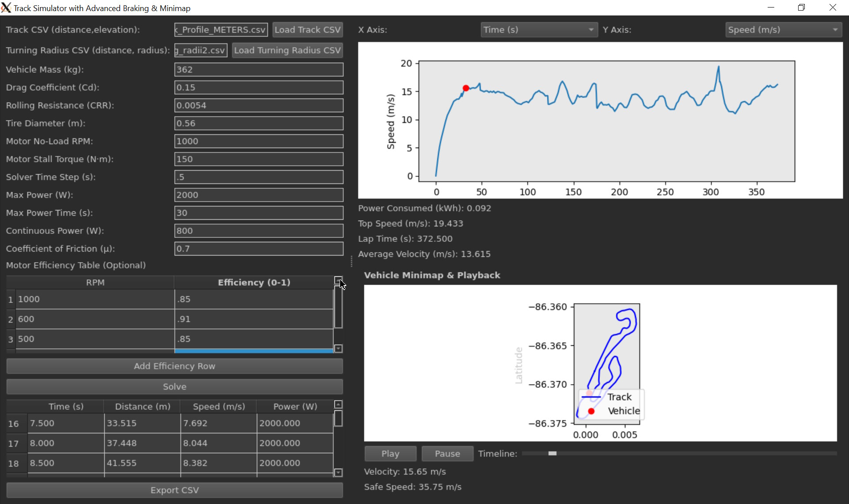This screenshot has height=504, width=849.
Task: Click Add Efficiency Row
Action: click(x=174, y=366)
